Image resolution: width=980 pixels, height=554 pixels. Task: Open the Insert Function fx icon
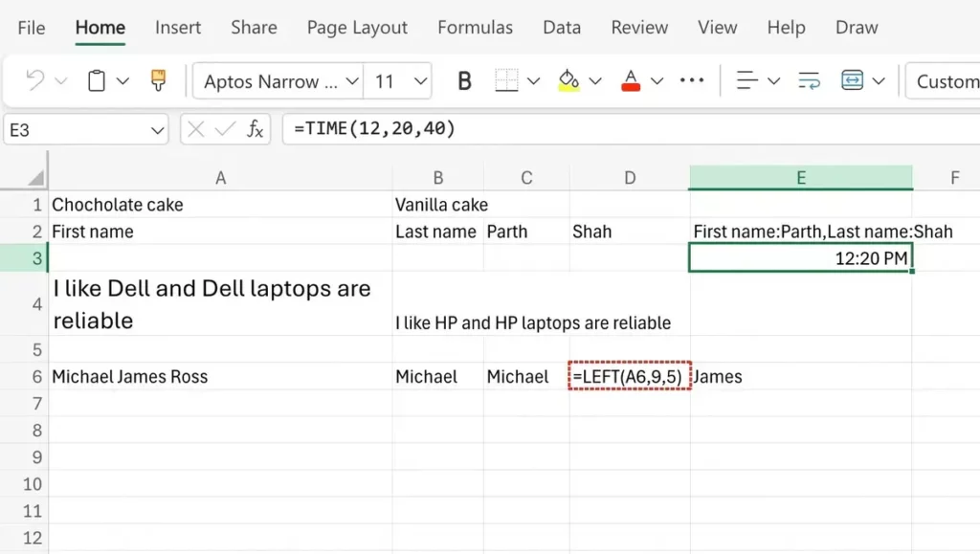pyautogui.click(x=255, y=129)
